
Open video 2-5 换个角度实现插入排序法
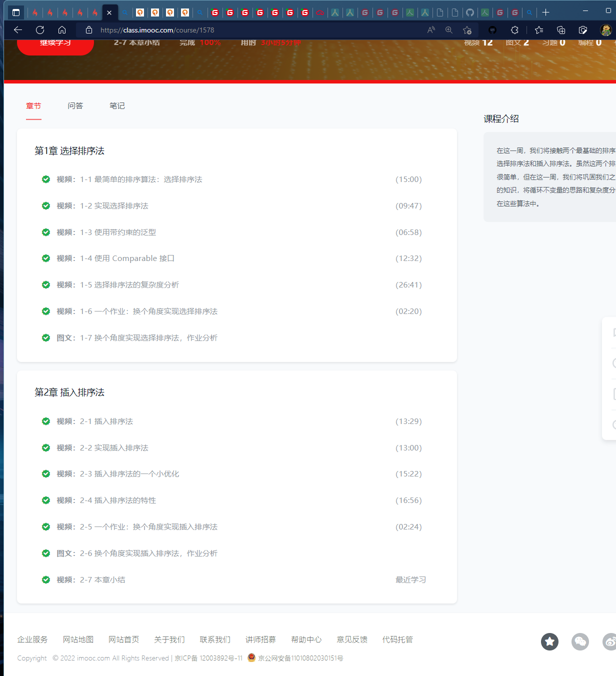[x=137, y=527]
